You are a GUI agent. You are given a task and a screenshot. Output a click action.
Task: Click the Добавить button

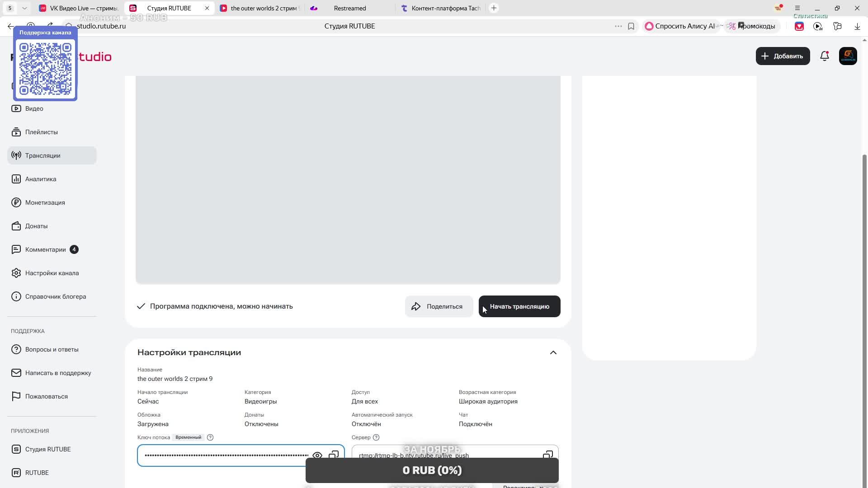click(783, 56)
